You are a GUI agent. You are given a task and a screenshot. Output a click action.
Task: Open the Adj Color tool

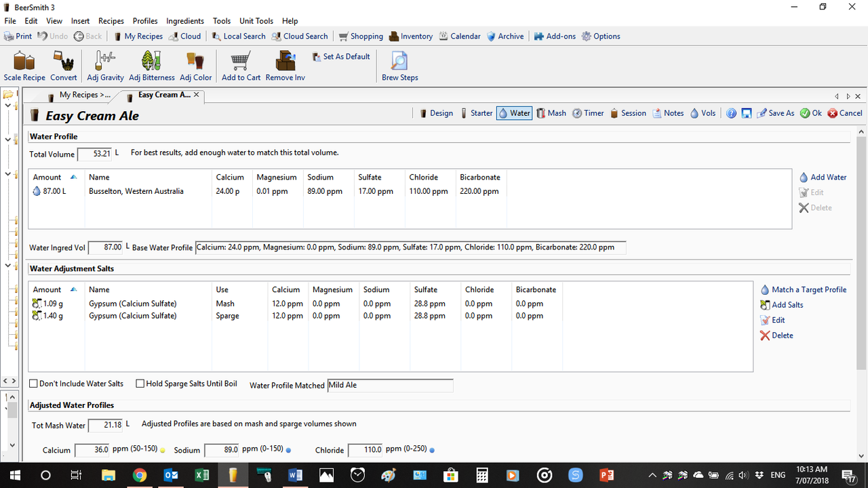pos(195,66)
